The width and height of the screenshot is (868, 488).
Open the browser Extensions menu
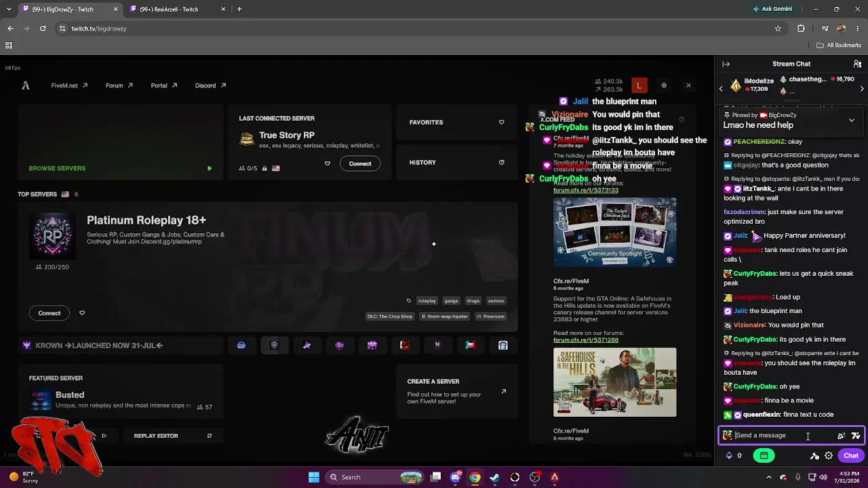(801, 28)
